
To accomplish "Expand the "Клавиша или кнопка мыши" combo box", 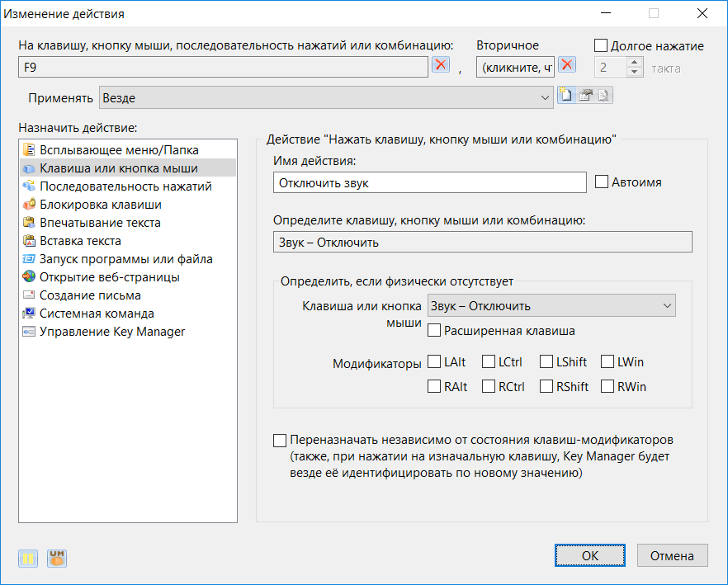I will pyautogui.click(x=551, y=306).
